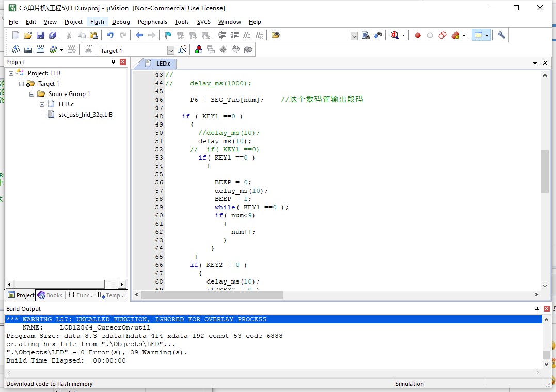Open the Project menu
This screenshot has height=392, width=556.
coord(73,22)
